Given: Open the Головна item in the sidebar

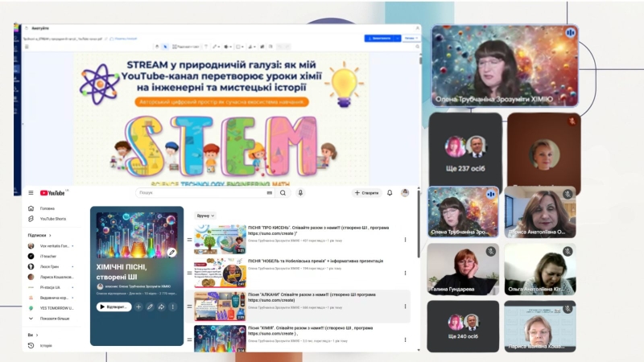Looking at the screenshot, I should [x=47, y=208].
